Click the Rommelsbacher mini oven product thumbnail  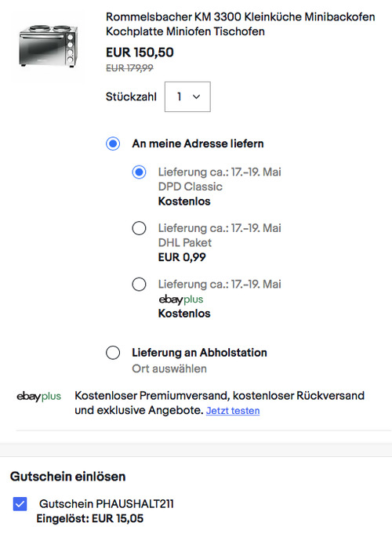click(x=49, y=46)
